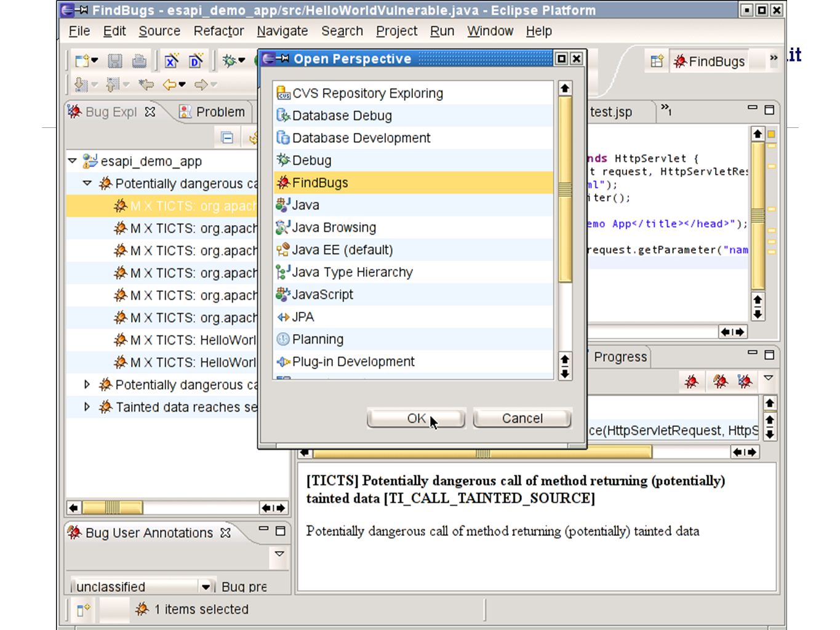This screenshot has width=840, height=630.
Task: Click Cancel in the Open Perspective dialog
Action: coord(522,418)
